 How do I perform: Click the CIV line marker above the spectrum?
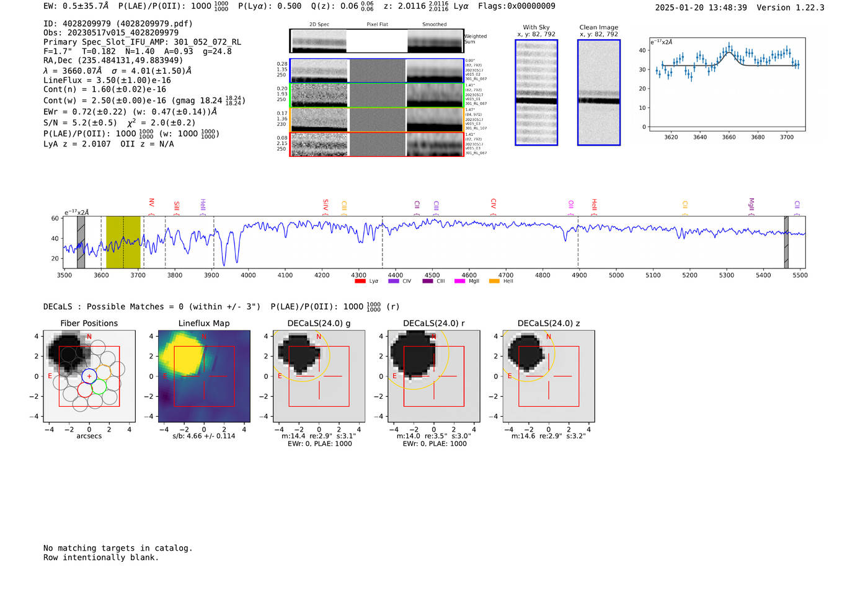494,206
